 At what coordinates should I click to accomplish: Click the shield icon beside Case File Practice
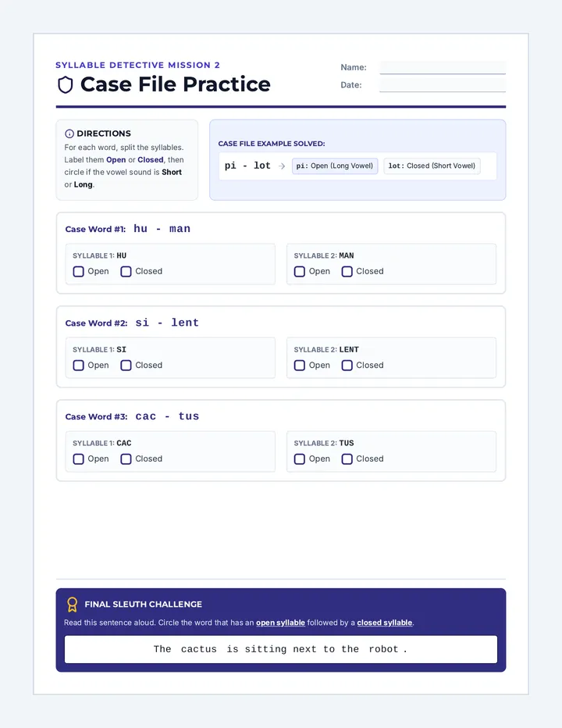point(66,85)
